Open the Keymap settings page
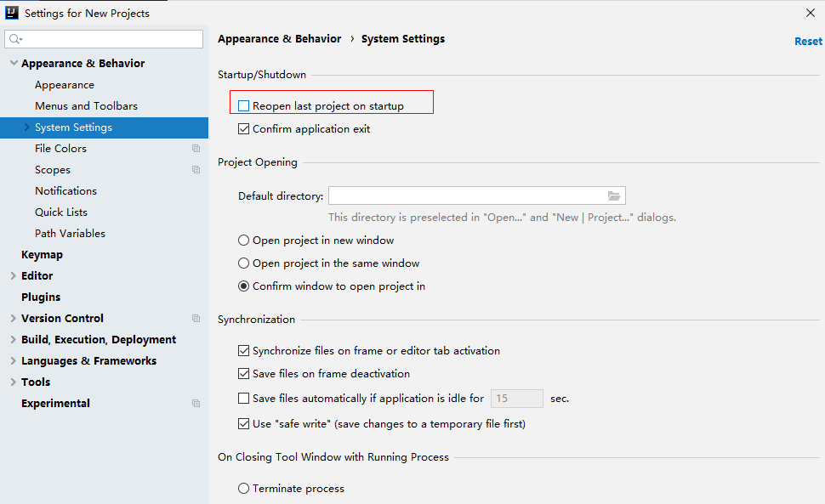The height and width of the screenshot is (504, 825). point(42,255)
